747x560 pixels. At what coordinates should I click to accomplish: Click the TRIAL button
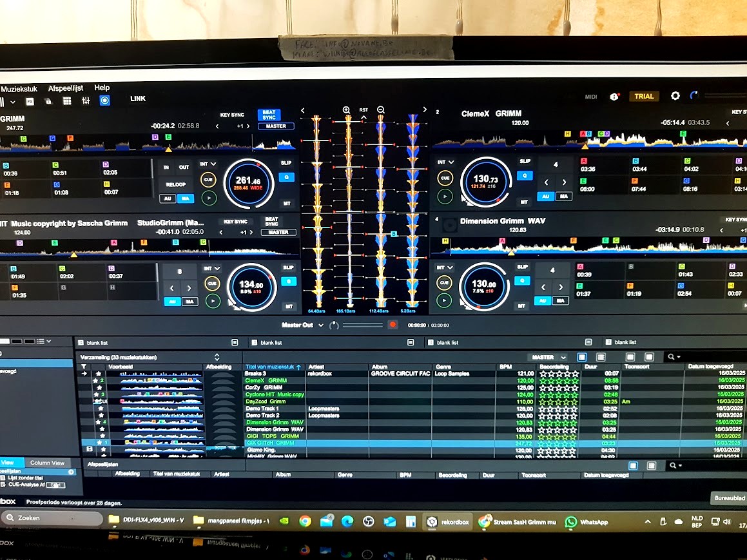click(x=644, y=96)
